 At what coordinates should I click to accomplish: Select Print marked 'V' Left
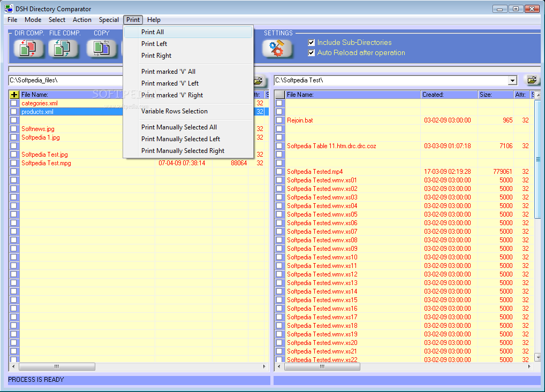click(x=188, y=83)
